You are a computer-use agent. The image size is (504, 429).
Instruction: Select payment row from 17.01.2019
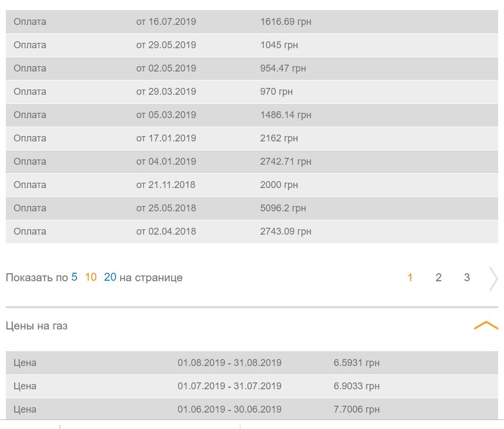tap(252, 138)
